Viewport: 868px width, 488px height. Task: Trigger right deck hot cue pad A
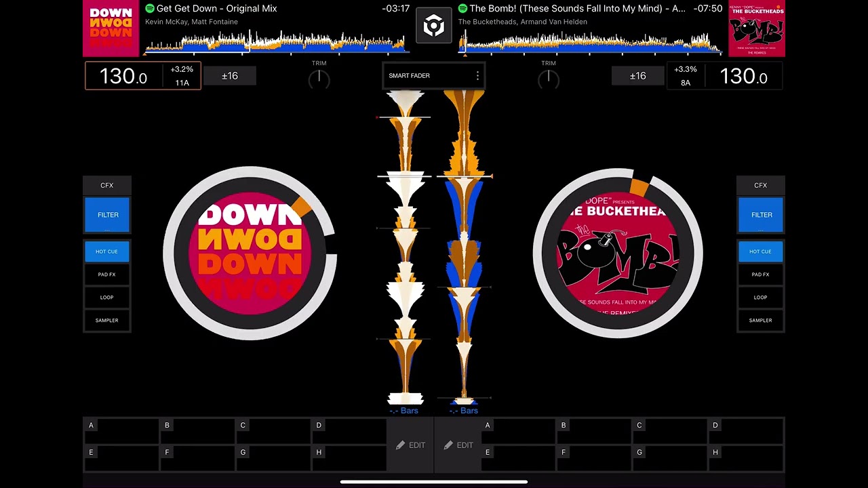click(519, 431)
